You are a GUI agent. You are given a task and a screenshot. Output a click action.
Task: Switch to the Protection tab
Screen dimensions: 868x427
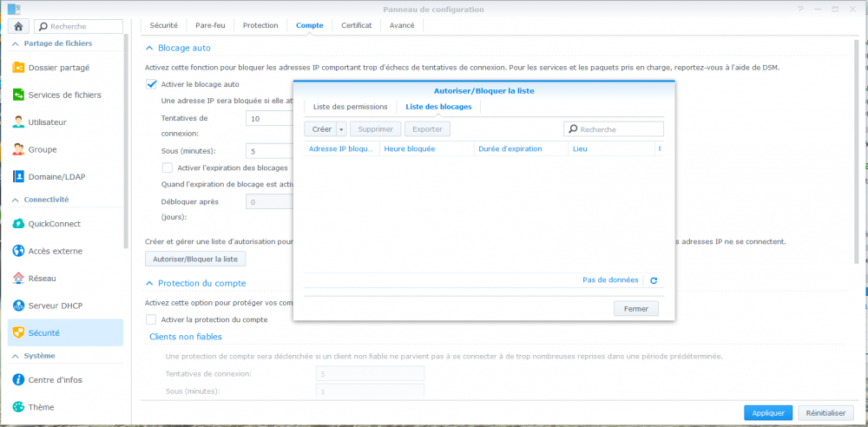coord(260,25)
